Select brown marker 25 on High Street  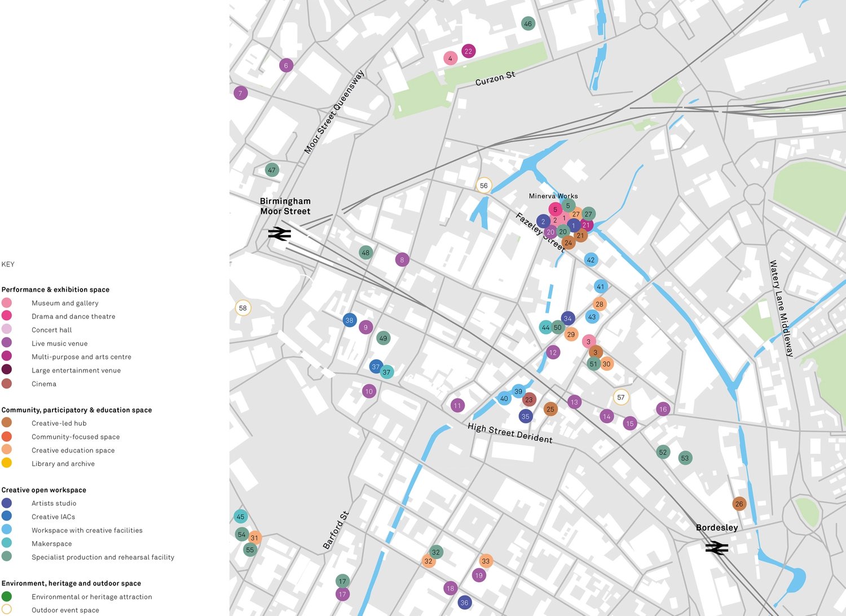click(x=550, y=409)
